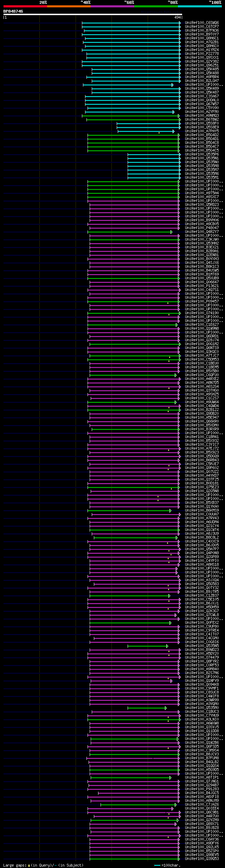Select hit label UniRef100_C7JAZ6

[202, 805]
